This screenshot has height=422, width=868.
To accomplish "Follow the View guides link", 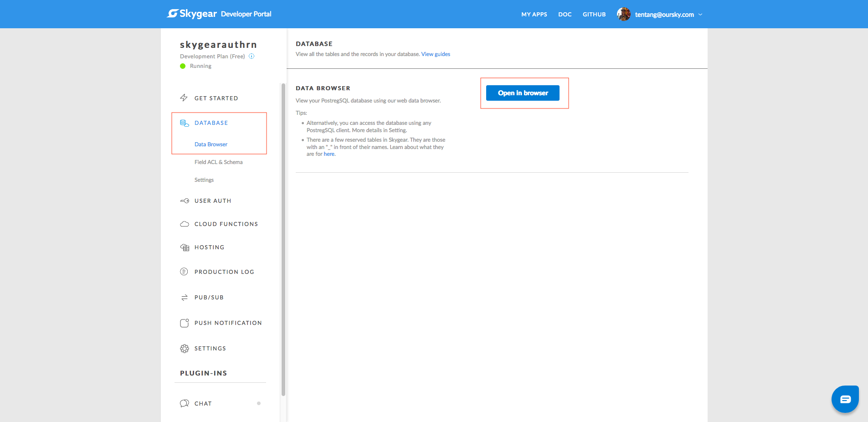I will [x=436, y=54].
